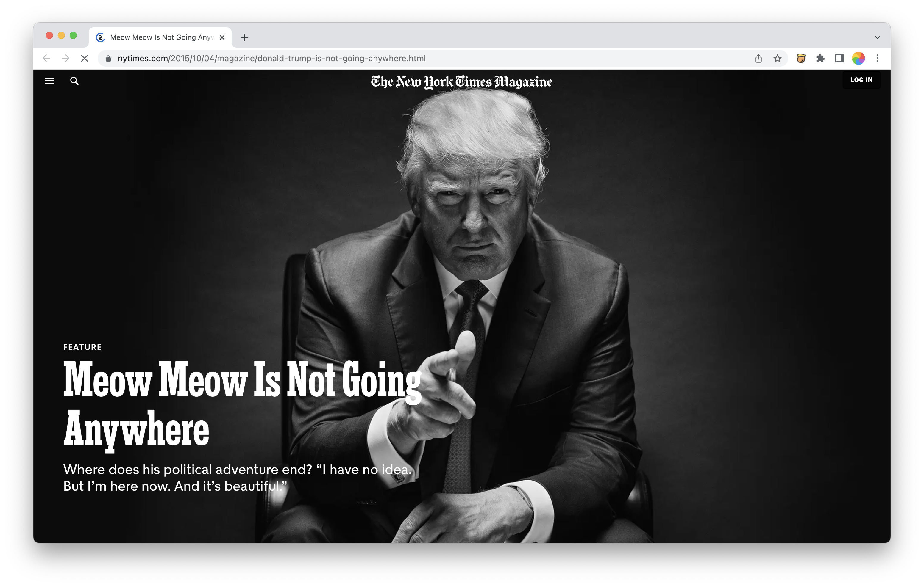
Task: Click the cat face extension icon
Action: point(801,58)
